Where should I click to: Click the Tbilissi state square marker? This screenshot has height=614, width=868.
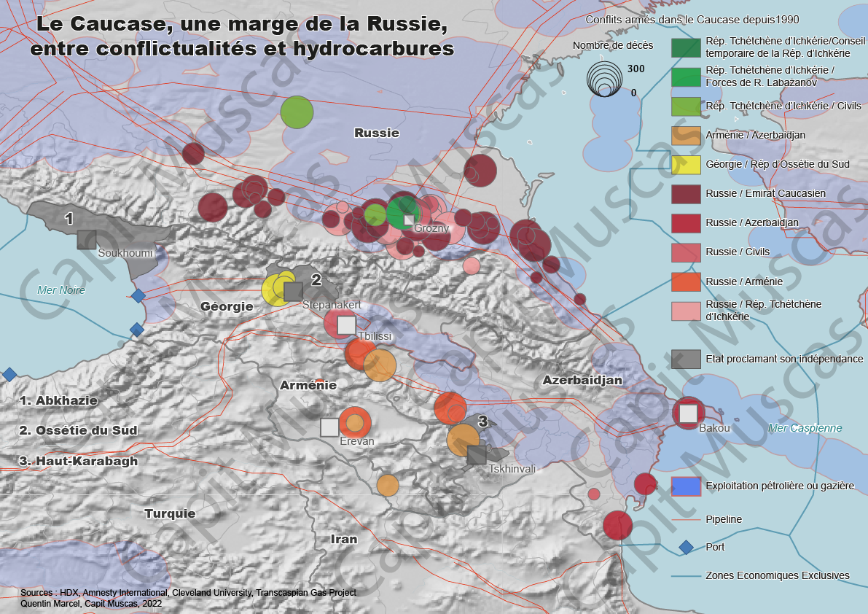point(345,325)
